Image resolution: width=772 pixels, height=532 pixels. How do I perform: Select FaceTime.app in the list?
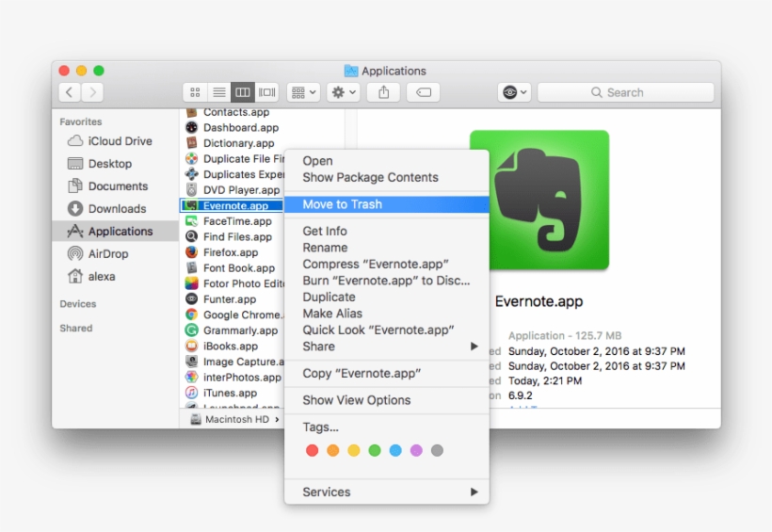[x=229, y=221]
